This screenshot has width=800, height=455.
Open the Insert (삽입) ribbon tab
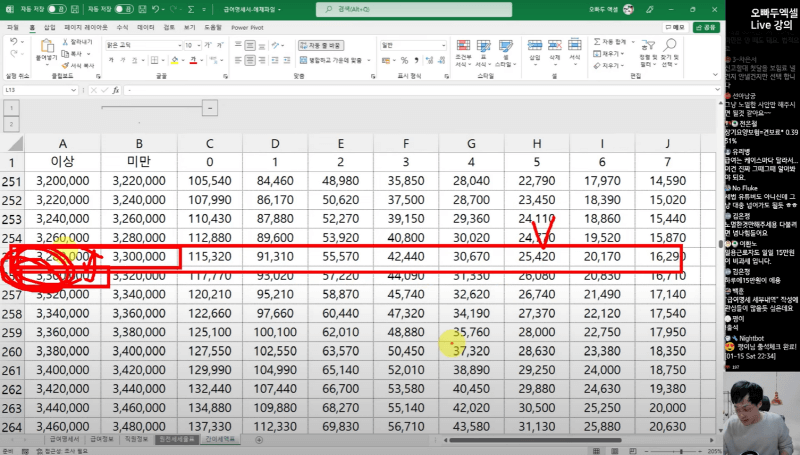[50, 27]
